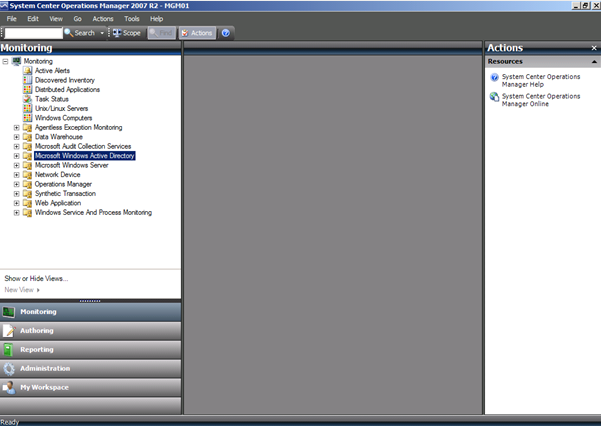Toggle the Actions pane toolbar button
The image size is (601, 426).
(x=197, y=33)
